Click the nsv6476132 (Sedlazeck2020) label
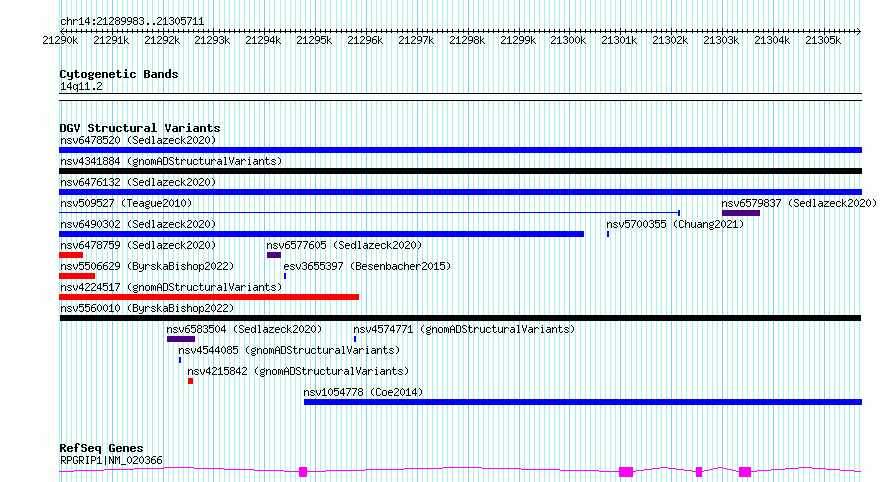890x482 pixels. click(x=138, y=182)
